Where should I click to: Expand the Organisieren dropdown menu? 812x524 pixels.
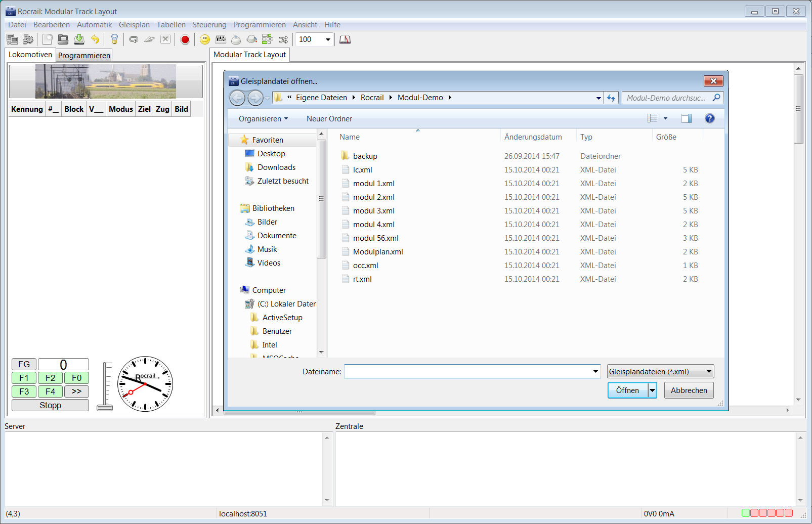pyautogui.click(x=263, y=119)
